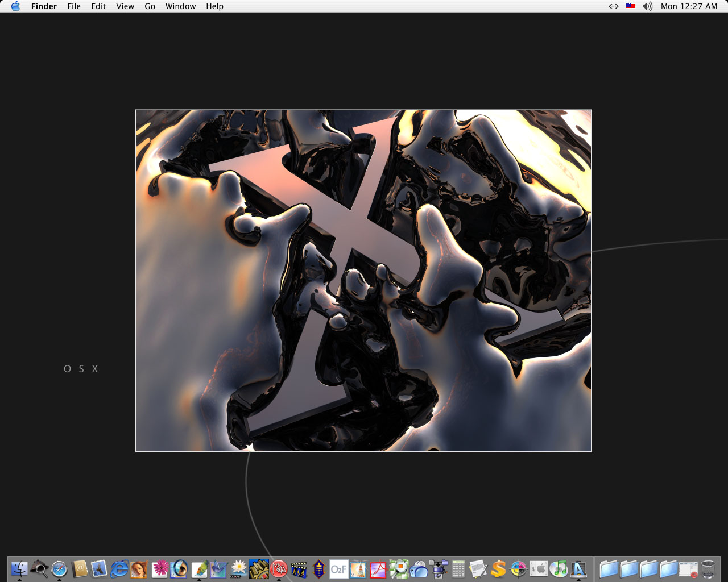Image resolution: width=728 pixels, height=582 pixels.
Task: Click the volume speaker menu bar icon
Action: pyautogui.click(x=647, y=6)
